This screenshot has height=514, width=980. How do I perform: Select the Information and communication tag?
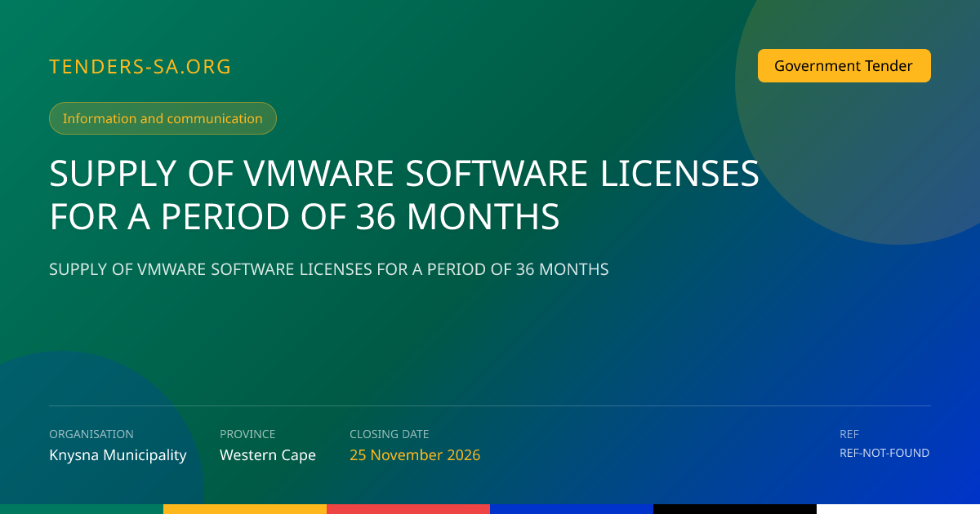[163, 118]
